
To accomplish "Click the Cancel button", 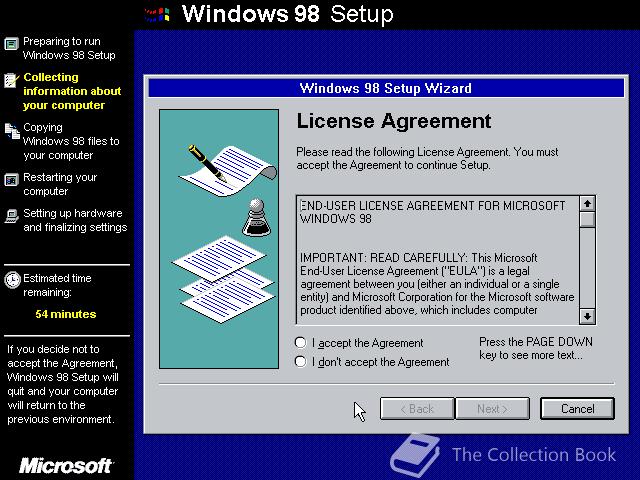I will point(577,409).
